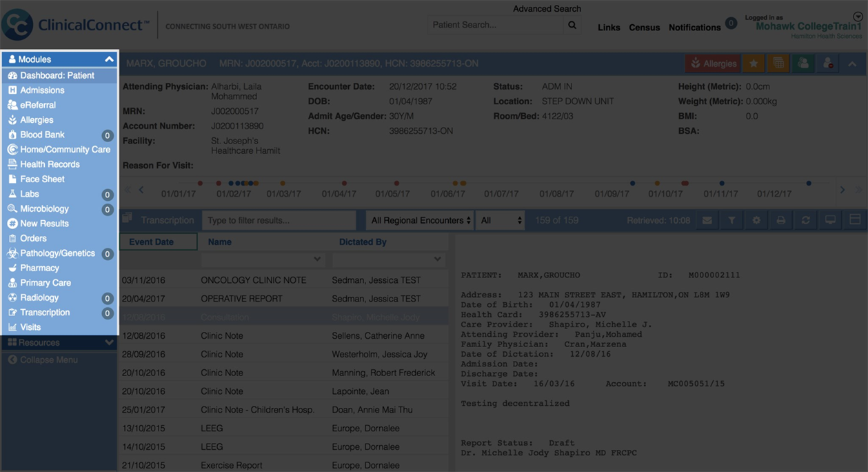Click the Microbiology magnifier icon
This screenshot has width=868, height=472.
12,208
